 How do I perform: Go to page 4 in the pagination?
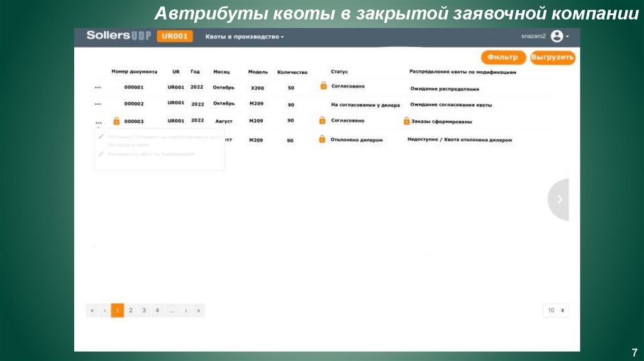[x=157, y=310]
